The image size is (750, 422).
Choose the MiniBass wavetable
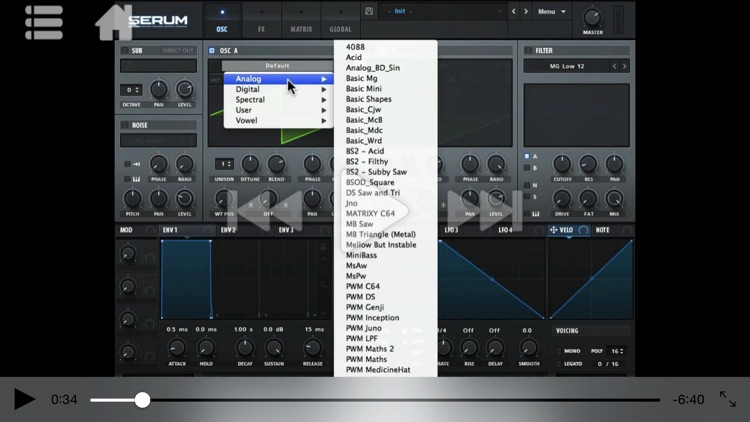click(x=362, y=255)
